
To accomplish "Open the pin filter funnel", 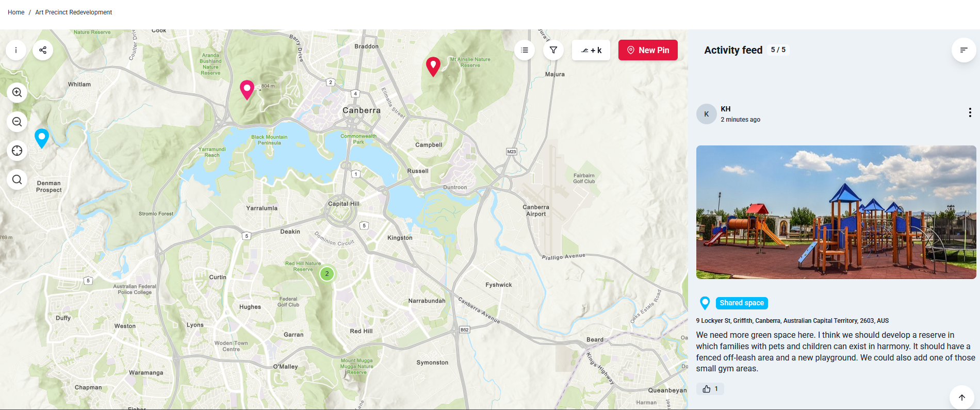I will pyautogui.click(x=553, y=50).
